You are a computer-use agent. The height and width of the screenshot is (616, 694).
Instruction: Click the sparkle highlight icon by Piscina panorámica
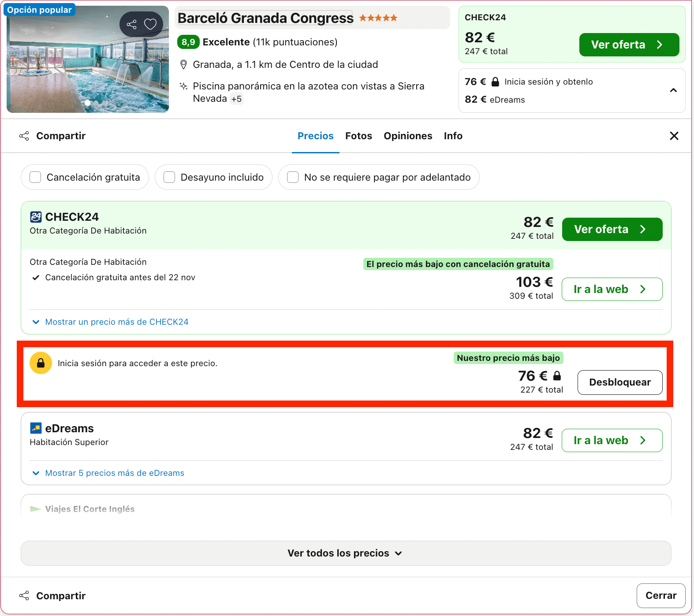184,86
